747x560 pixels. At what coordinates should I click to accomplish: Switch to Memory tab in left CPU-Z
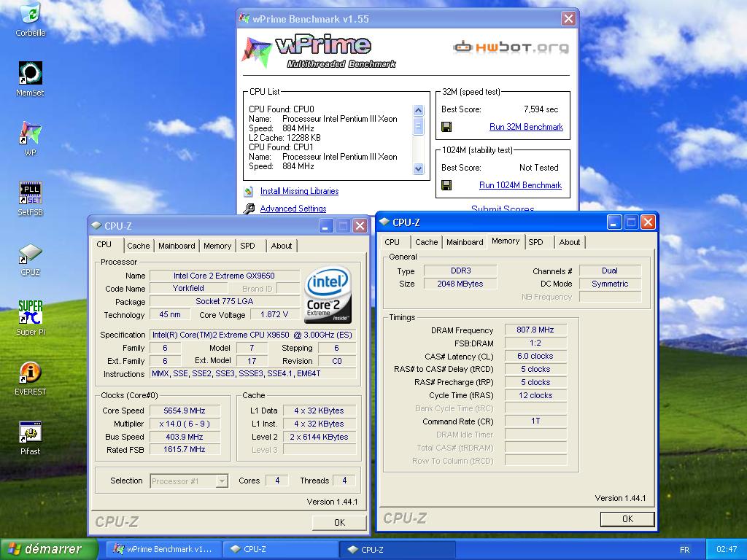(x=217, y=246)
